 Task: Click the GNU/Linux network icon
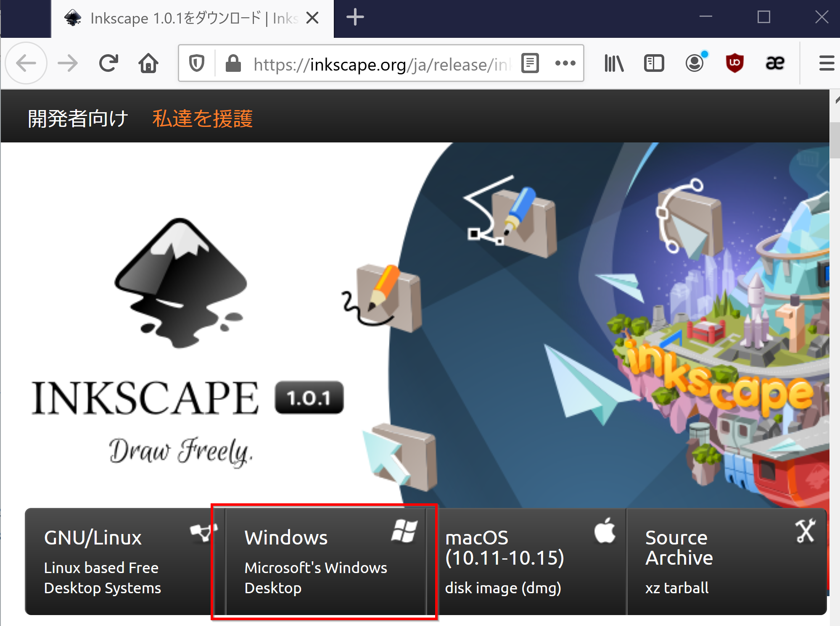(203, 532)
